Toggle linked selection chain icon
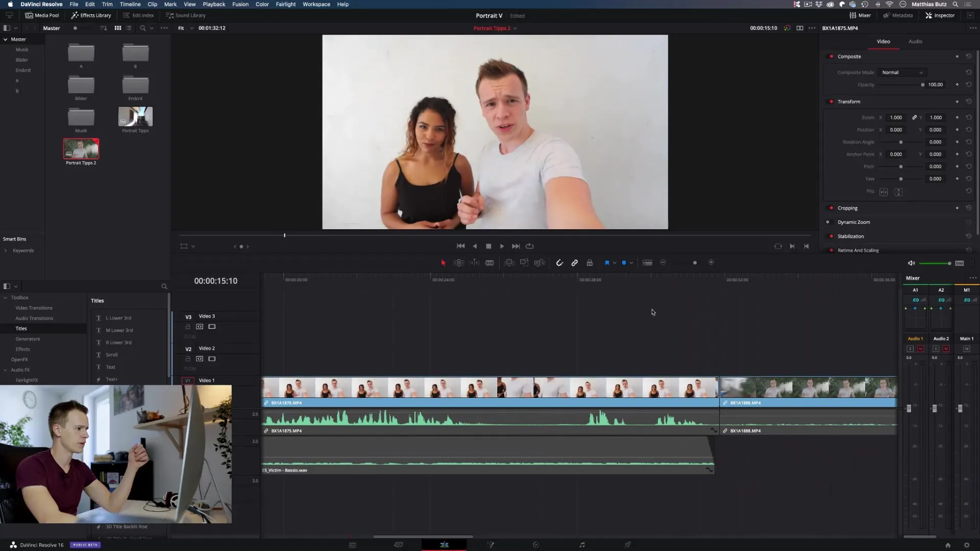The height and width of the screenshot is (551, 980). [x=575, y=263]
